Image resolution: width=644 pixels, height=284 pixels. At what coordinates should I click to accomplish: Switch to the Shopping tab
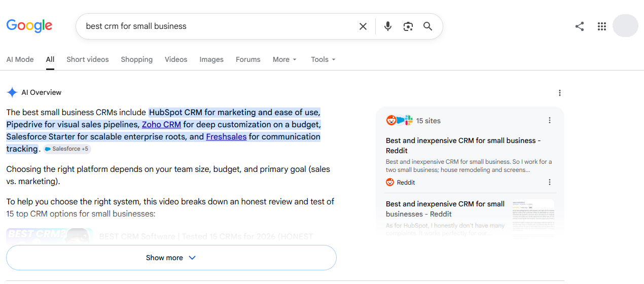click(137, 59)
